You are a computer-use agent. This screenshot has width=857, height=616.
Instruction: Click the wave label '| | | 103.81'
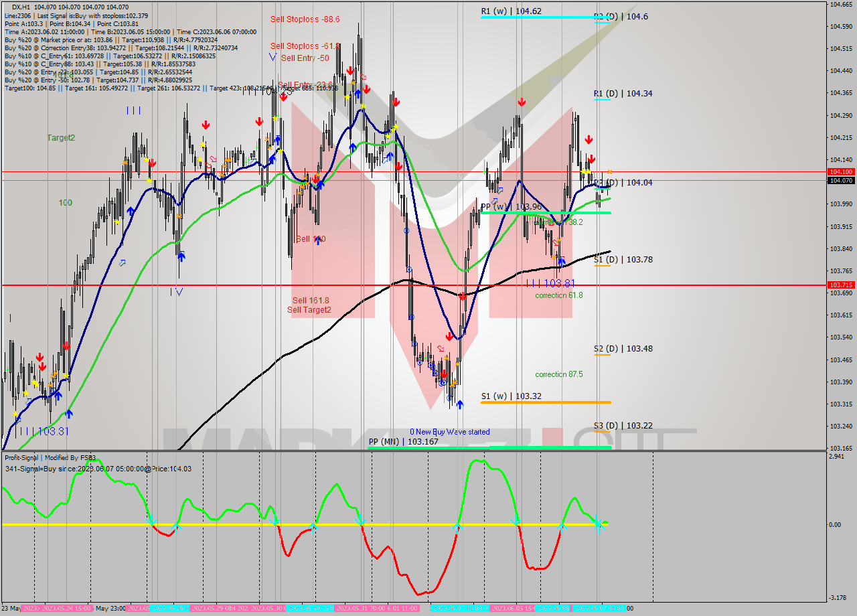[x=550, y=283]
